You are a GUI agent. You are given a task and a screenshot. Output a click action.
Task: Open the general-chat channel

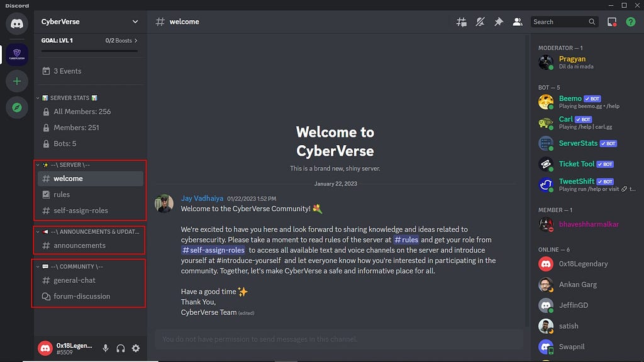(91, 280)
